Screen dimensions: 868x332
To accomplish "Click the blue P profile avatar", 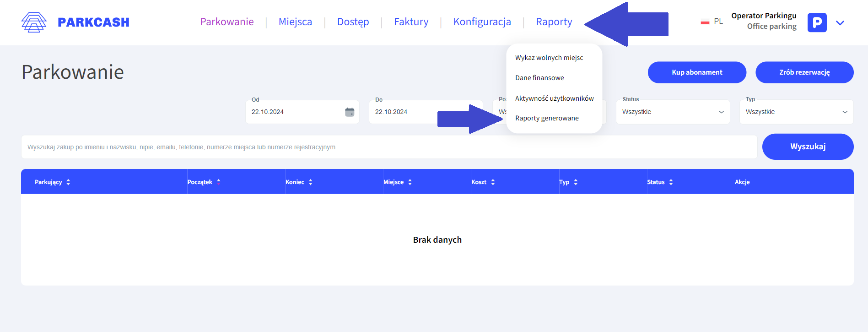I will coord(817,22).
